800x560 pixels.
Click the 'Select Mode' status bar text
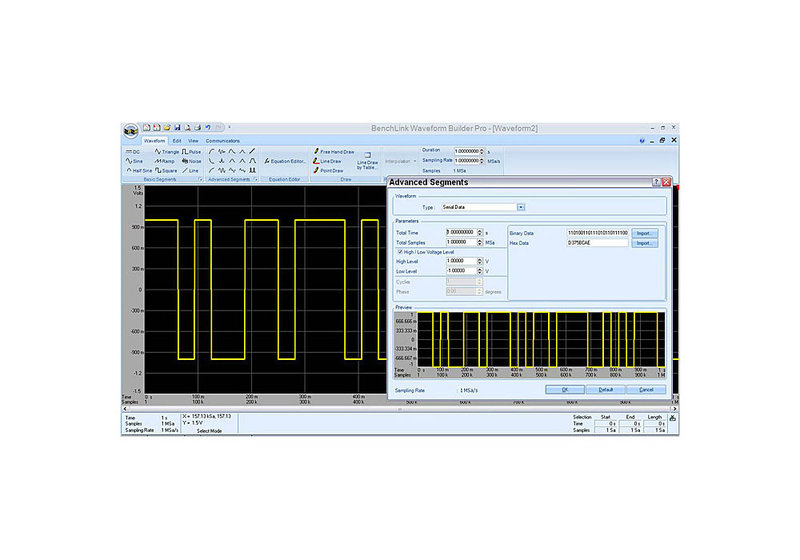(209, 431)
